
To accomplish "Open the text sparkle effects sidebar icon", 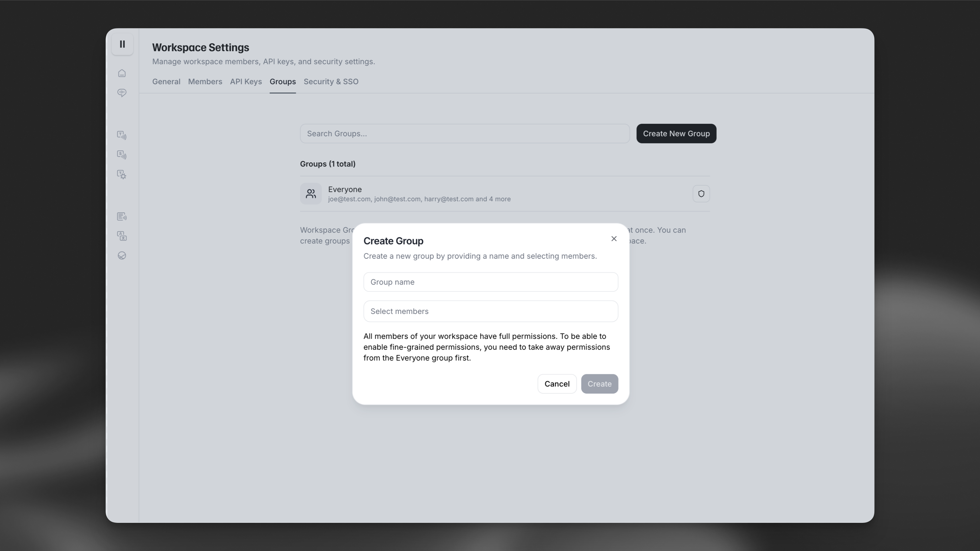I will click(122, 174).
